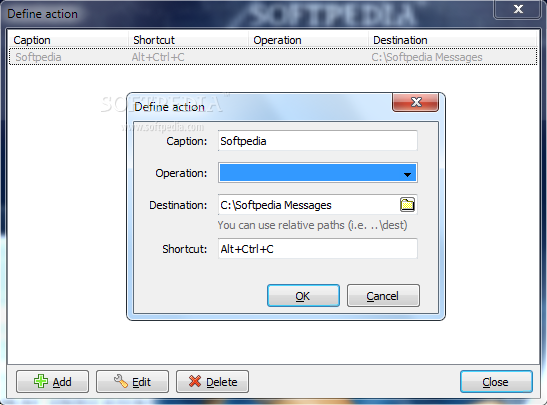The height and width of the screenshot is (405, 547).
Task: Click the Caption input field
Action: pyautogui.click(x=318, y=141)
